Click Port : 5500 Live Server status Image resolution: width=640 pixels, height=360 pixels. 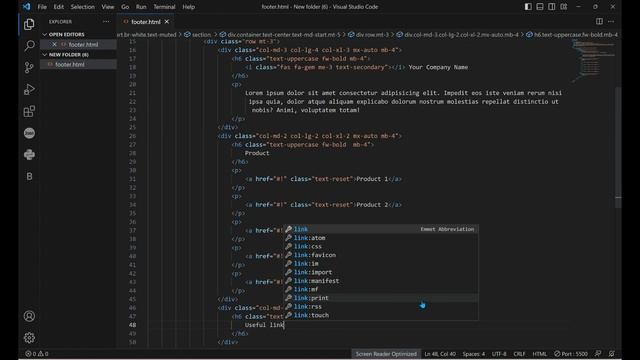tap(571, 354)
